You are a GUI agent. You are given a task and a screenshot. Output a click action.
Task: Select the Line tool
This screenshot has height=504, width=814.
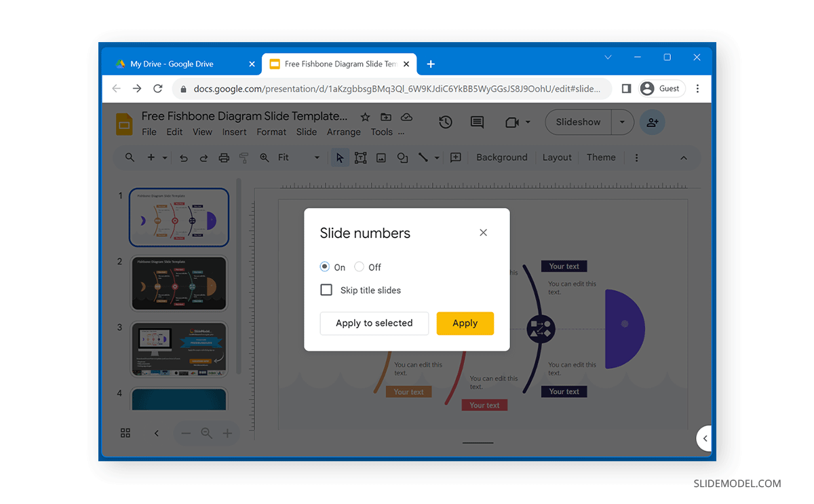[x=423, y=157]
